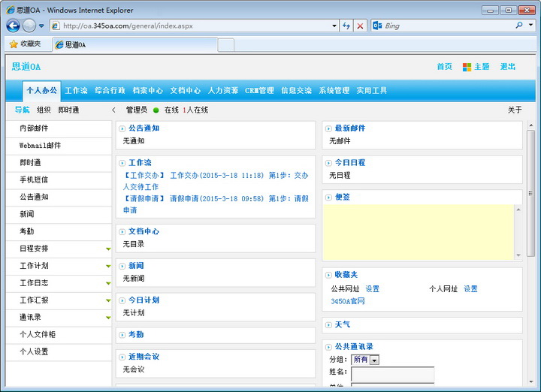Select the 即时通 sidebar tab
This screenshot has width=541, height=392.
pyautogui.click(x=68, y=110)
